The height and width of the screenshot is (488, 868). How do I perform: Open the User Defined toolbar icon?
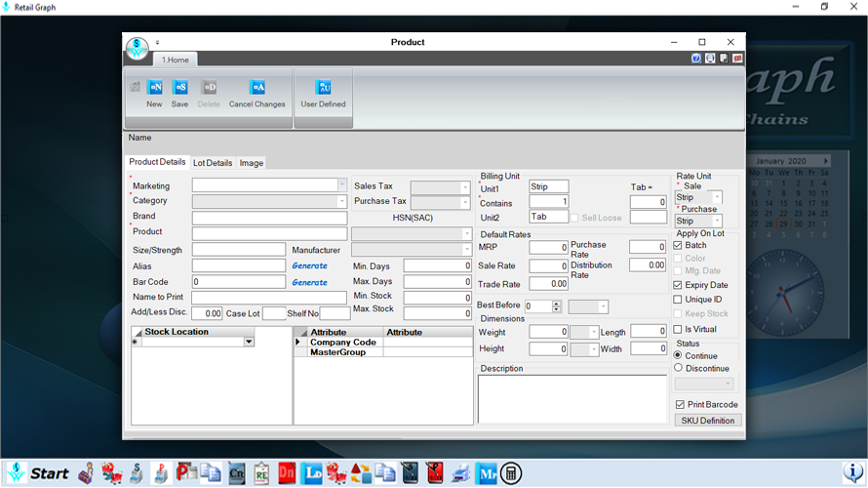pos(323,88)
